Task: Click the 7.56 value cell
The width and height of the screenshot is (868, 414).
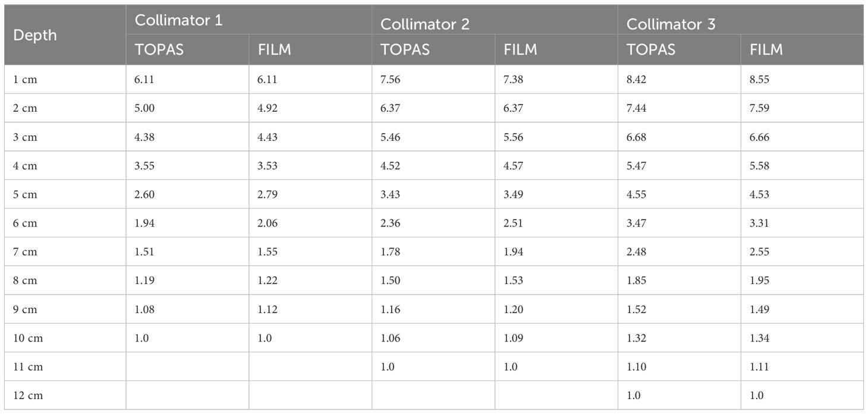Action: pyautogui.click(x=391, y=80)
